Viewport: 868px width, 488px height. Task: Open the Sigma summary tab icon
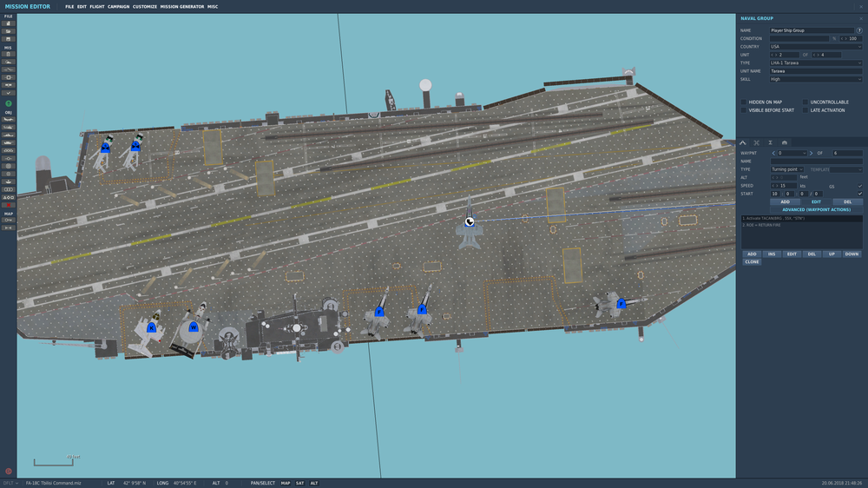[770, 143]
